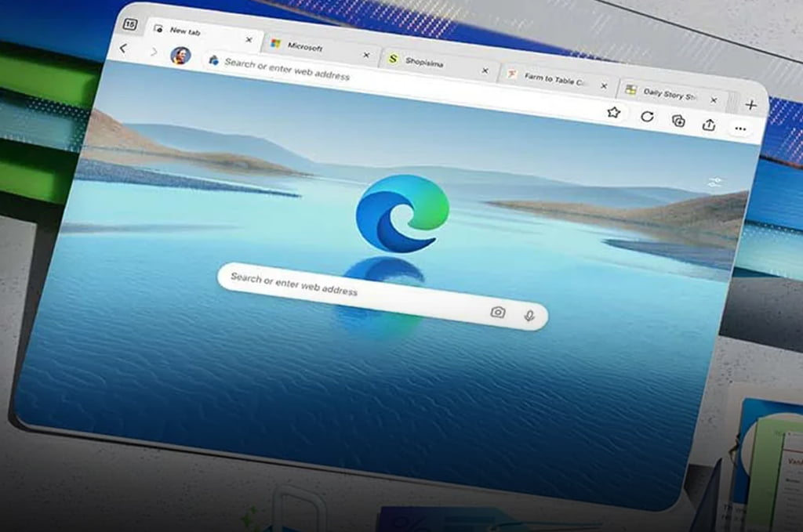Select the Farm to Table tab

coord(549,78)
